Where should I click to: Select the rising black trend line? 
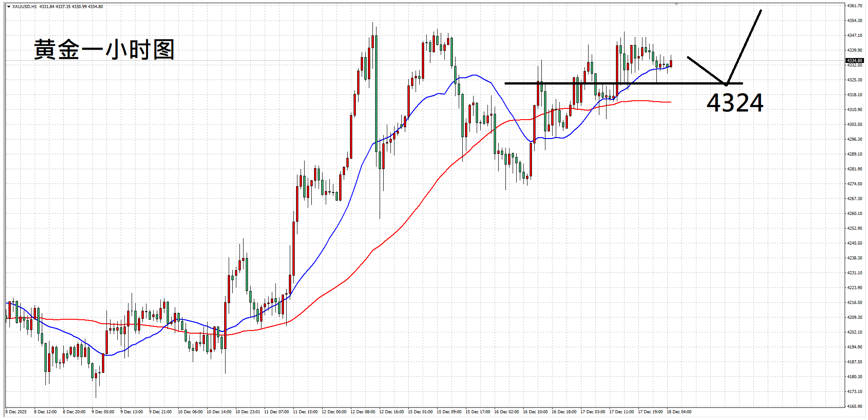(x=744, y=47)
